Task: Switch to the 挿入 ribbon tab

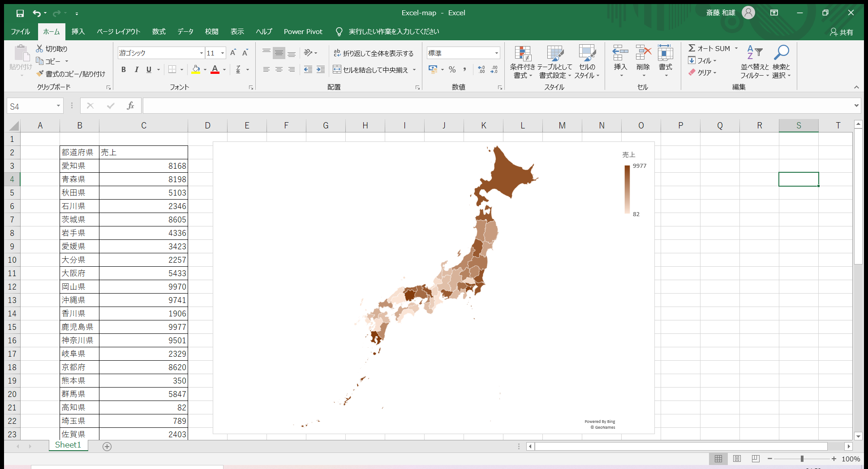Action: pos(78,31)
